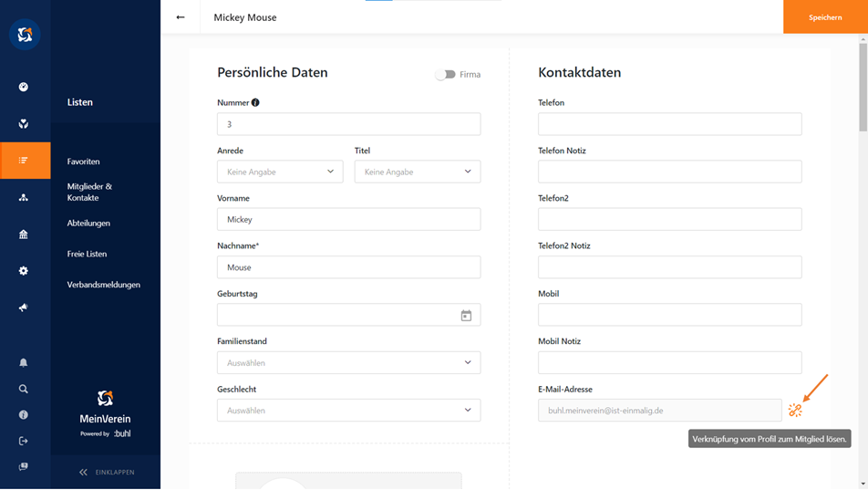Open the club emblem icon below dashboard
Viewport: 868px width, 490px height.
[x=24, y=123]
